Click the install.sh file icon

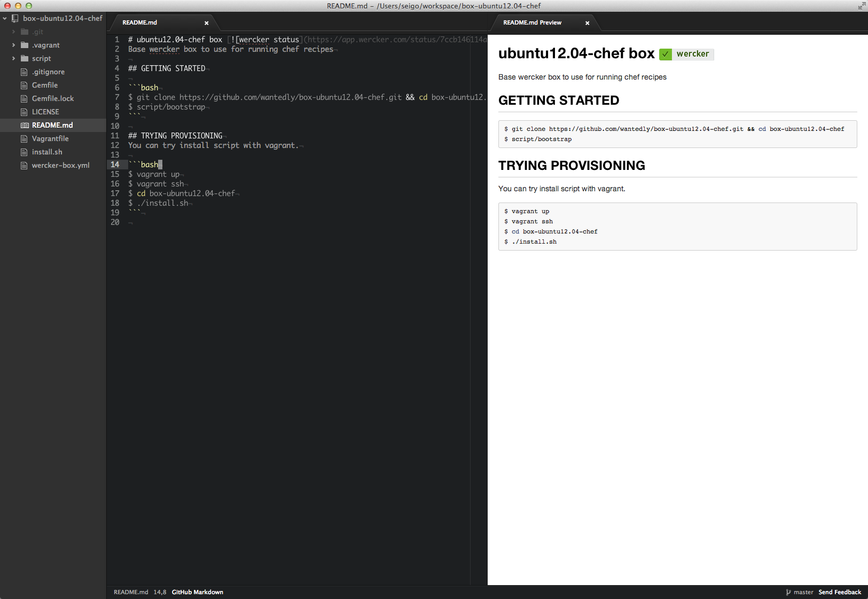click(25, 152)
